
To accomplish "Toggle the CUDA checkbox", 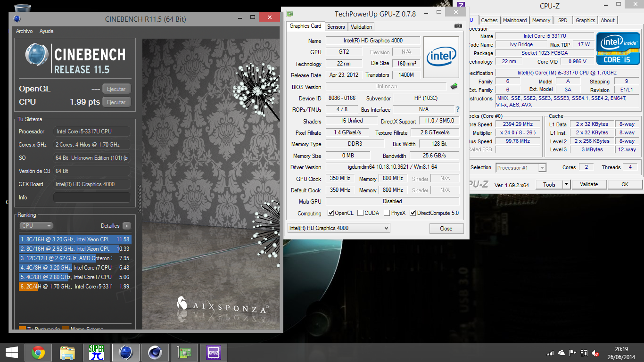I will [x=360, y=213].
